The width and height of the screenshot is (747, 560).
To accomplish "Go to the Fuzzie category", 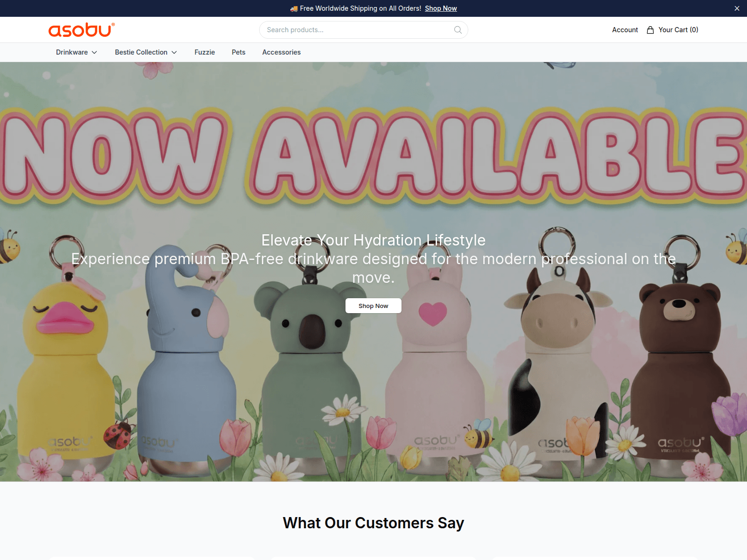I will point(204,52).
